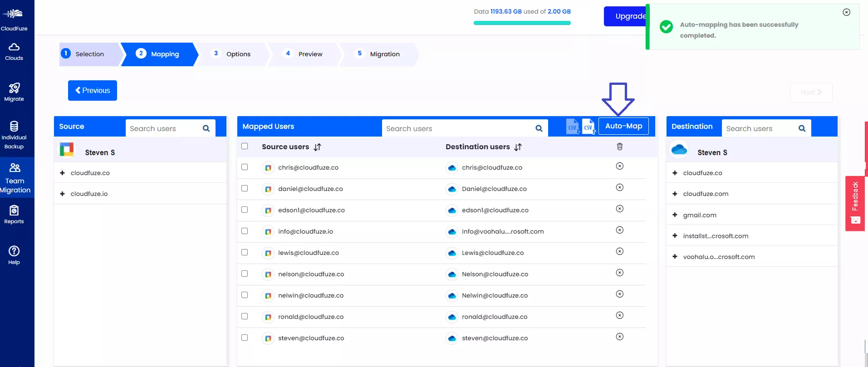The image size is (868, 367).
Task: Click the Source search magnifier icon
Action: pyautogui.click(x=206, y=128)
